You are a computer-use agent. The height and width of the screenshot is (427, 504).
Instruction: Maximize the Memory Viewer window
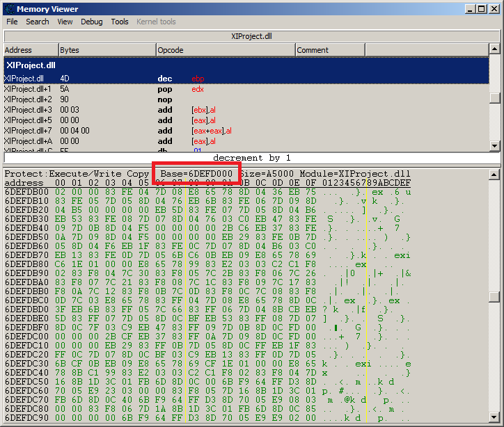pos(481,9)
